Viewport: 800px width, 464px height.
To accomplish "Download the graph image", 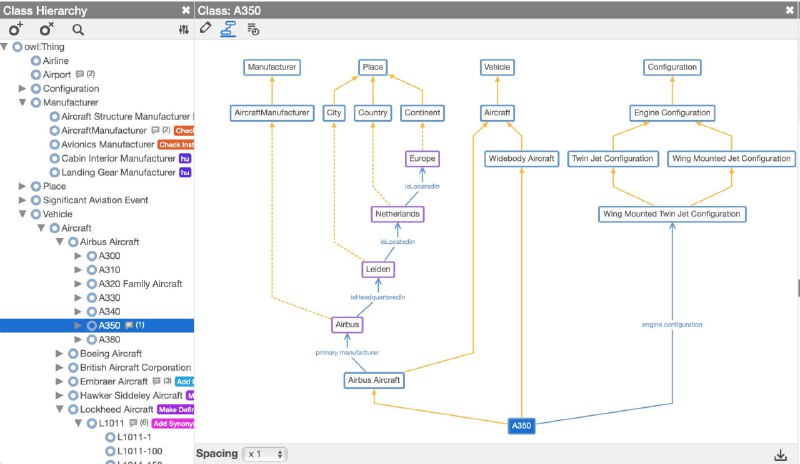I will point(780,454).
